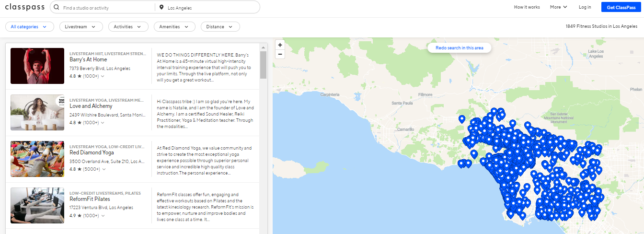Expand the Activities filter
Viewport: 644px width, 234px height.
pyautogui.click(x=128, y=27)
